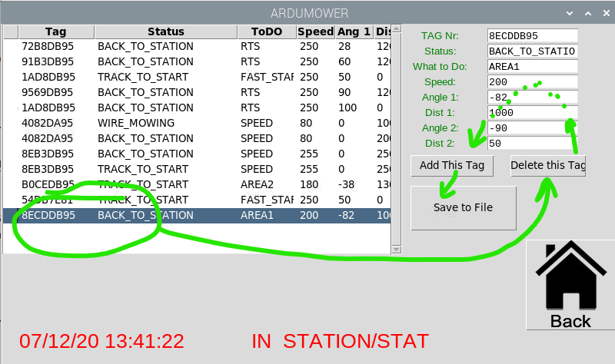Select the 1AD8DB95 BACK_TO_STATION row
The image size is (615, 364).
tap(197, 108)
